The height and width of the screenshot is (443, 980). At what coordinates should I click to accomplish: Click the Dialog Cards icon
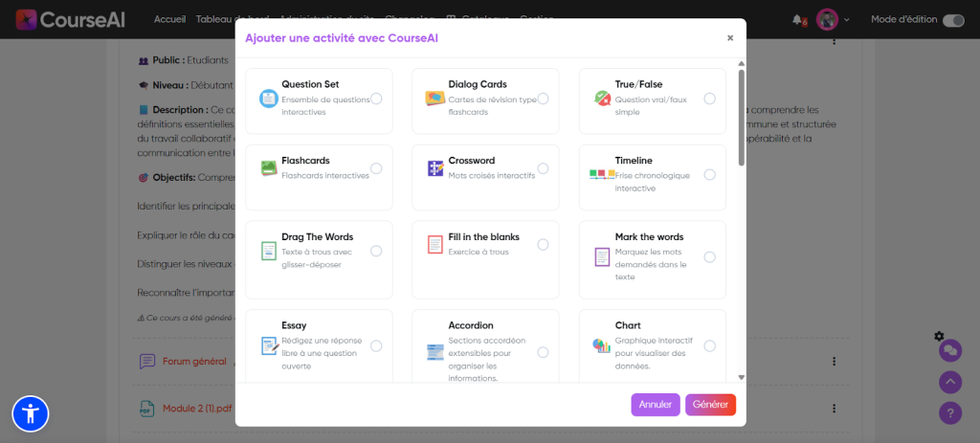[434, 99]
